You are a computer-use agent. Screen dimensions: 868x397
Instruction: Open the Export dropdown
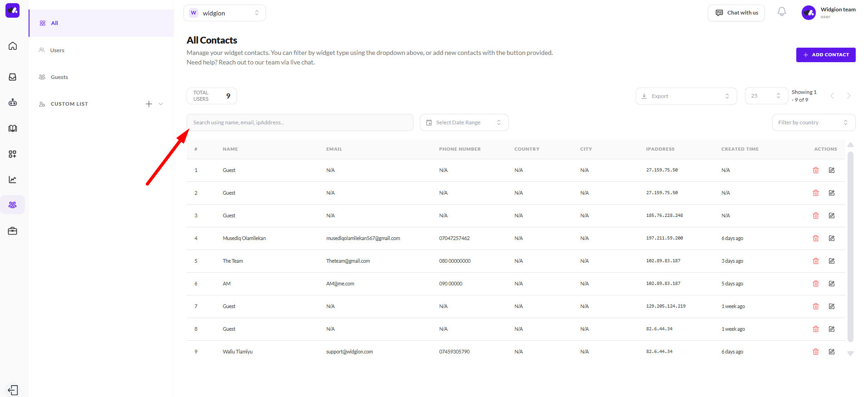[x=686, y=96]
